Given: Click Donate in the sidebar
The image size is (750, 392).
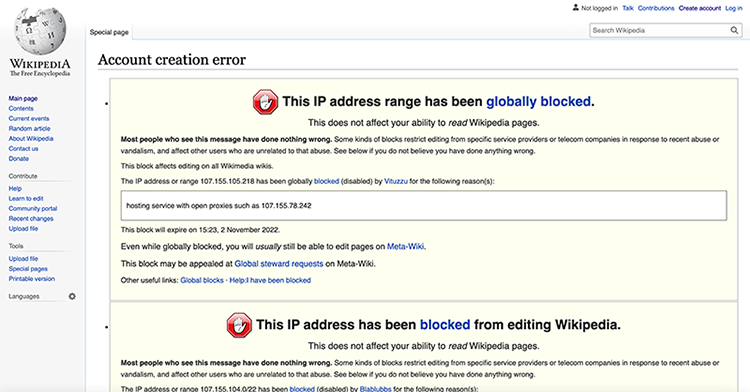Looking at the screenshot, I should click(19, 159).
